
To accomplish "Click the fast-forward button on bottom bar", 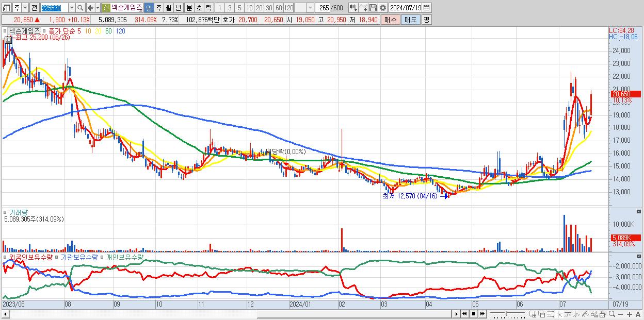I will [x=482, y=314].
